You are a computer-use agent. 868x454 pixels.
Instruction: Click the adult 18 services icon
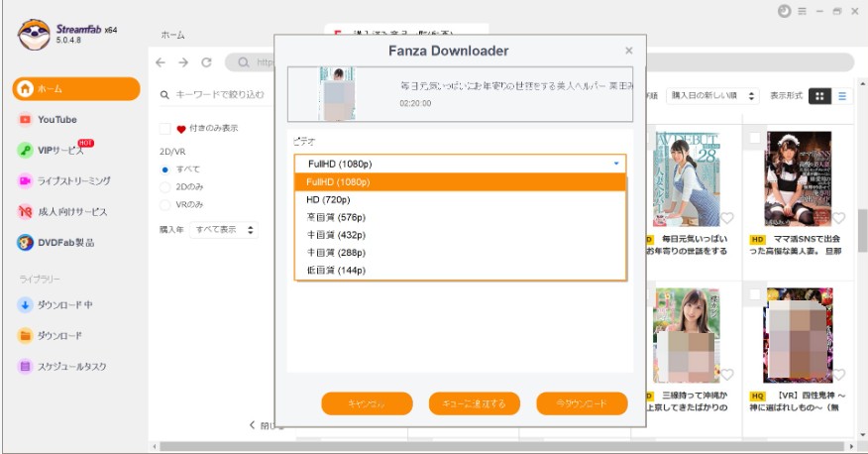pos(25,211)
